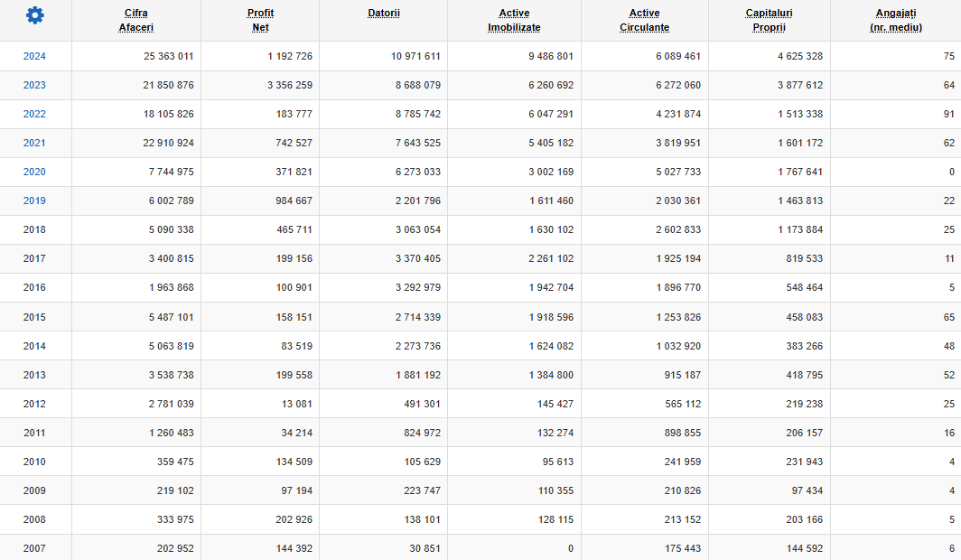Open the 2024 year link
The image size is (961, 560).
coord(34,56)
